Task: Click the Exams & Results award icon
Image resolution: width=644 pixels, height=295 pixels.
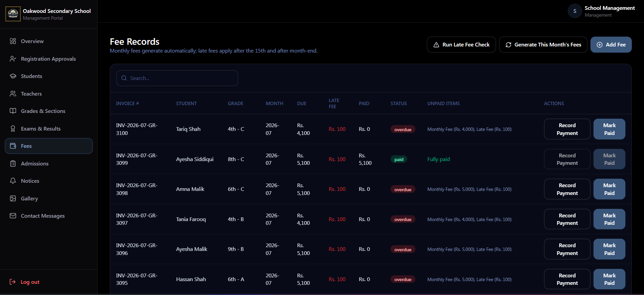Action: 13,129
